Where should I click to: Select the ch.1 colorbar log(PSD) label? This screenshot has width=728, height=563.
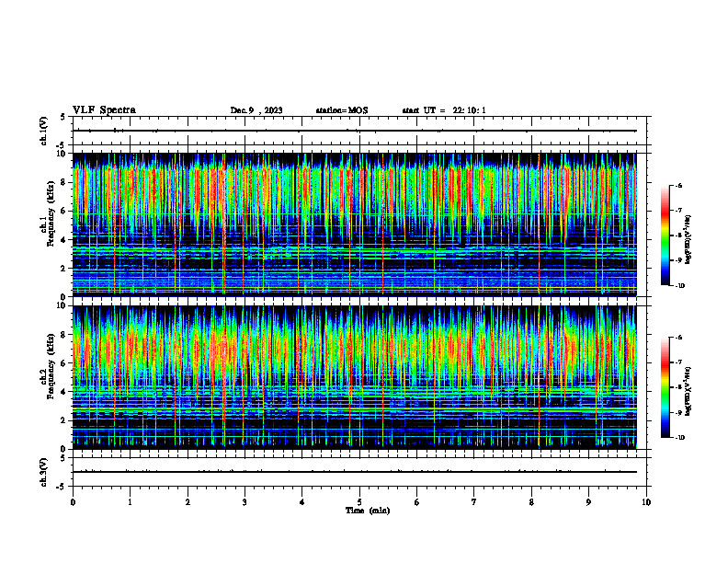[688, 239]
